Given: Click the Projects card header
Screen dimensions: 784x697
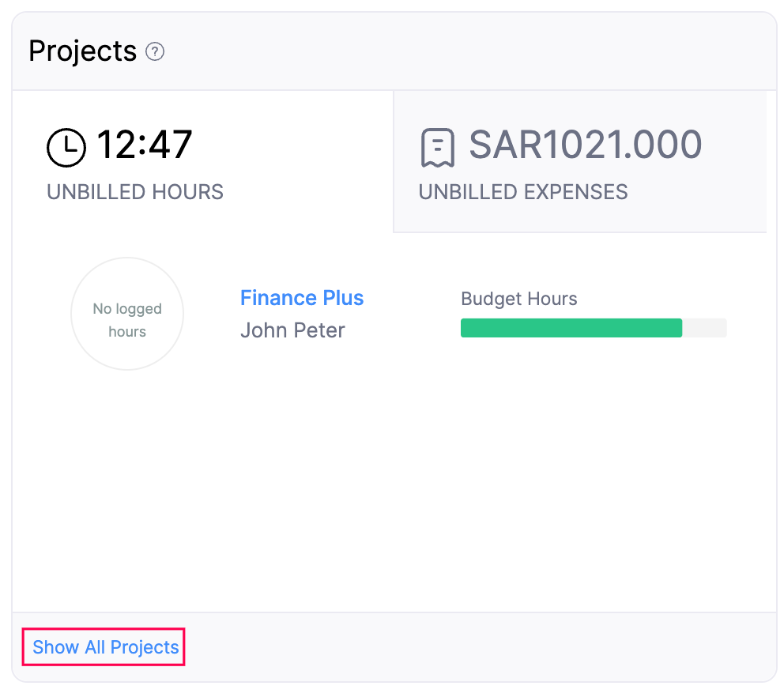Looking at the screenshot, I should 81,51.
